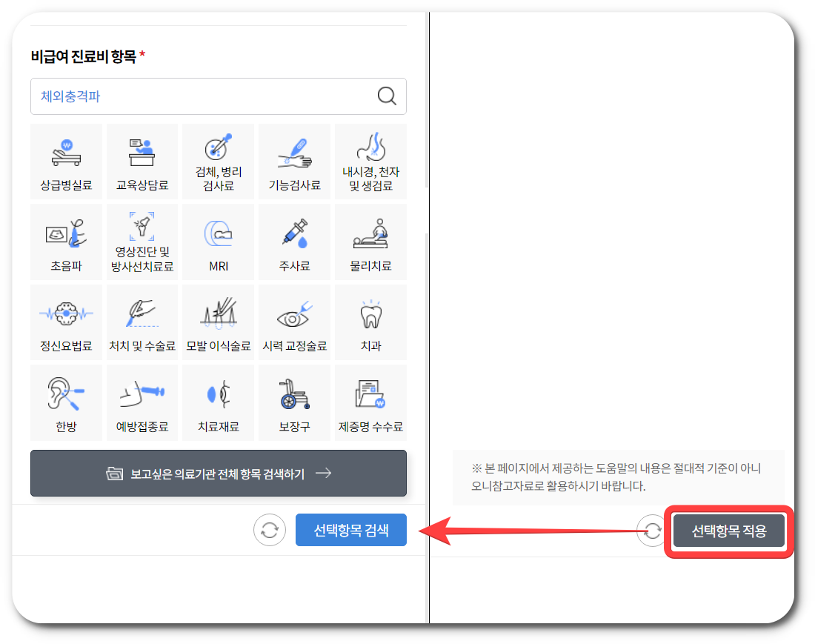The height and width of the screenshot is (644, 815).
Task: Select the 치과 dental category icon
Action: pos(370,322)
